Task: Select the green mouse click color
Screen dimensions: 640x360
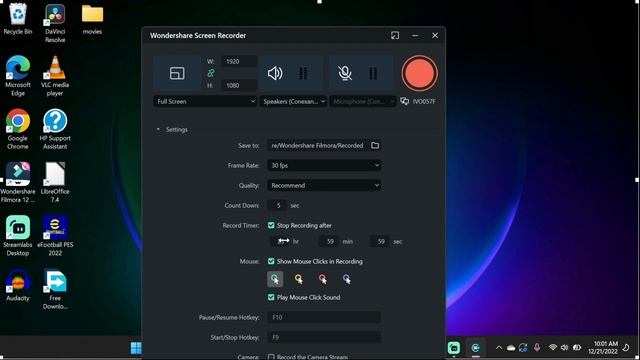Action: click(275, 279)
